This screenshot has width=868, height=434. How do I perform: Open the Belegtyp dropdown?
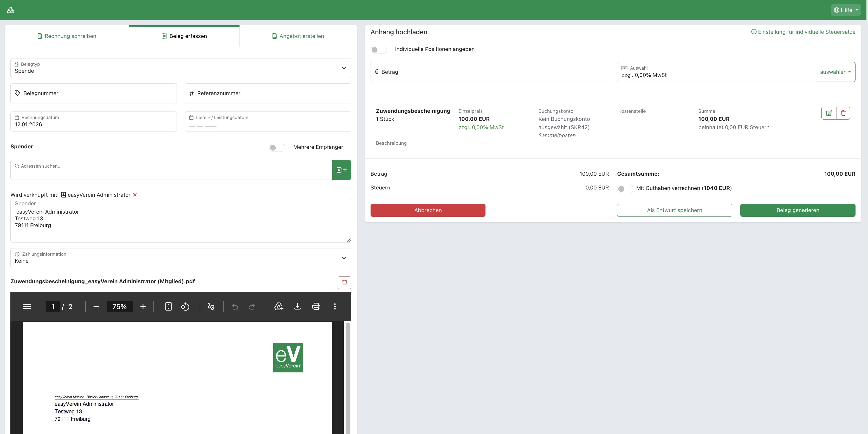(181, 68)
